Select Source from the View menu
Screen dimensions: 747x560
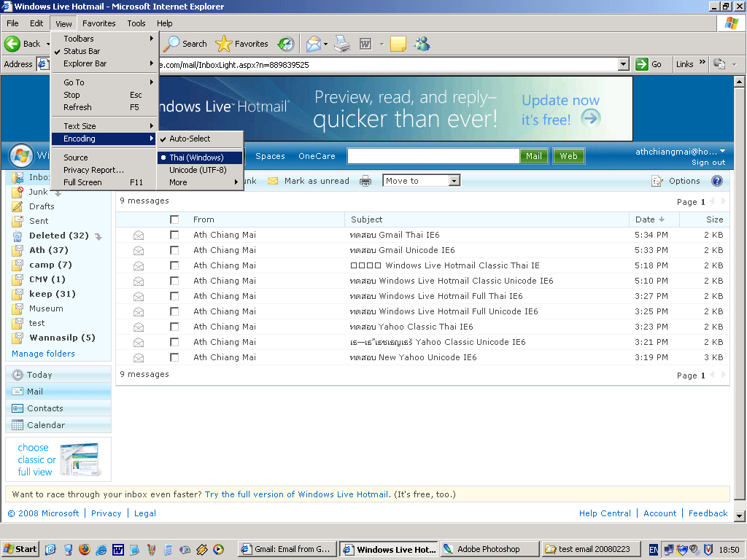[x=105, y=157]
